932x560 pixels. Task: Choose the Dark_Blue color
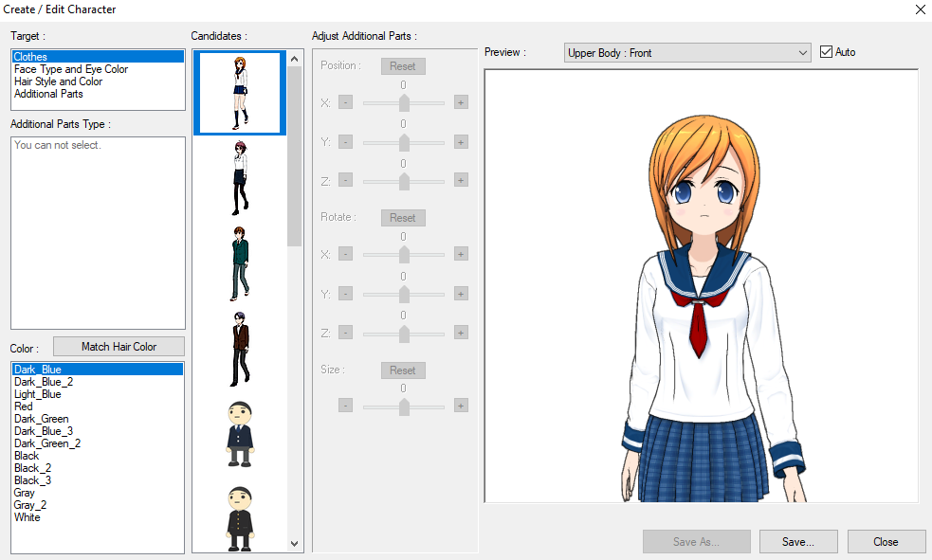[98, 370]
